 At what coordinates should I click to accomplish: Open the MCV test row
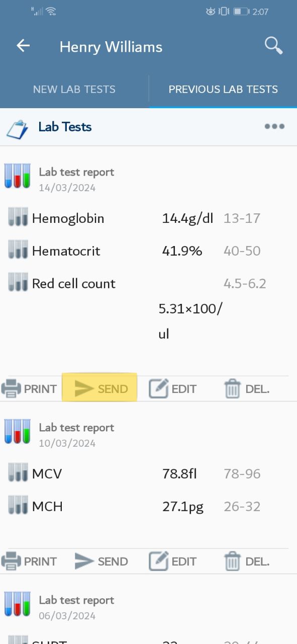(148, 473)
